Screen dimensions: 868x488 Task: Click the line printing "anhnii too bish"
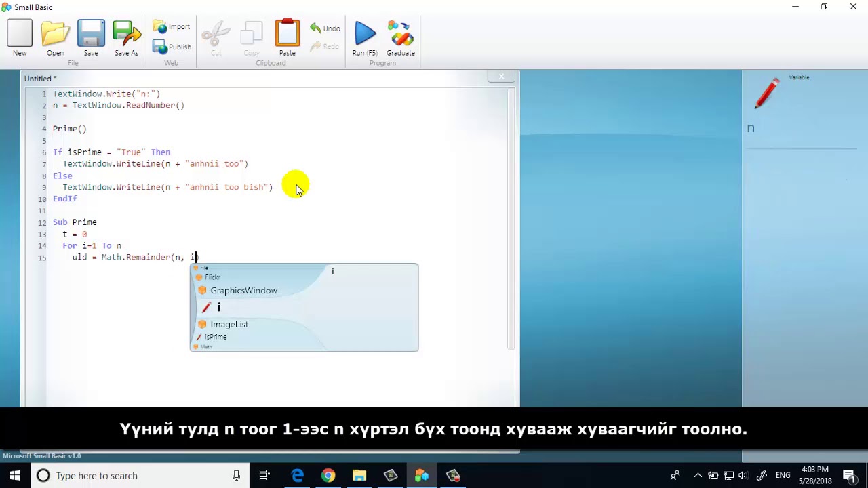click(167, 187)
